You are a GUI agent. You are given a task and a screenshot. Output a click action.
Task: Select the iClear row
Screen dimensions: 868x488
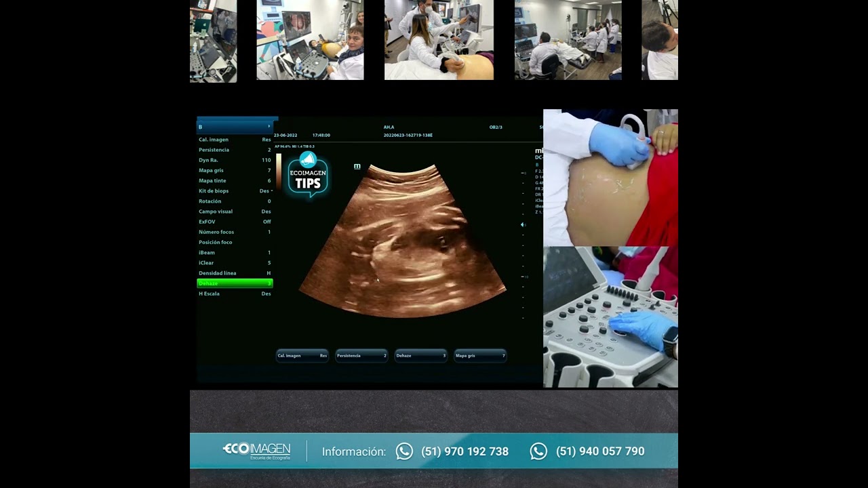(235, 263)
